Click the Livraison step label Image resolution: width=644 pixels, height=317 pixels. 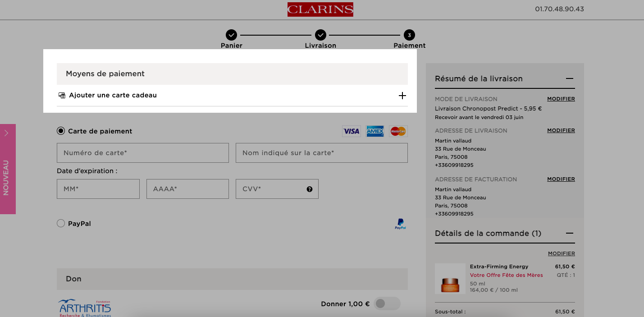click(320, 46)
